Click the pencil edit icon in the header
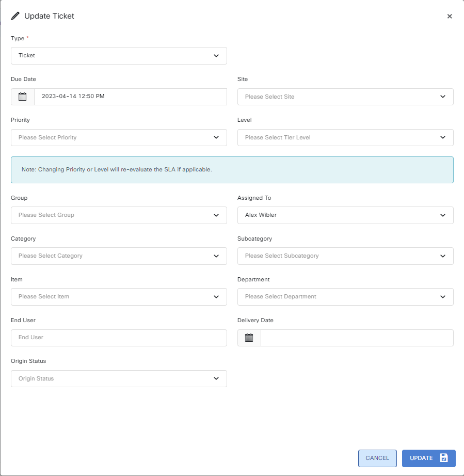 click(x=15, y=15)
